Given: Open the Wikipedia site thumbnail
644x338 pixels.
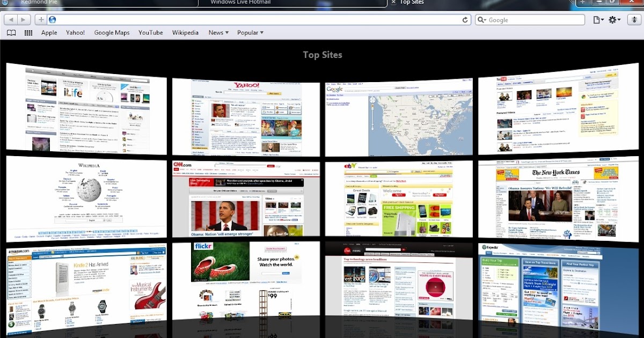Looking at the screenshot, I should [x=86, y=199].
